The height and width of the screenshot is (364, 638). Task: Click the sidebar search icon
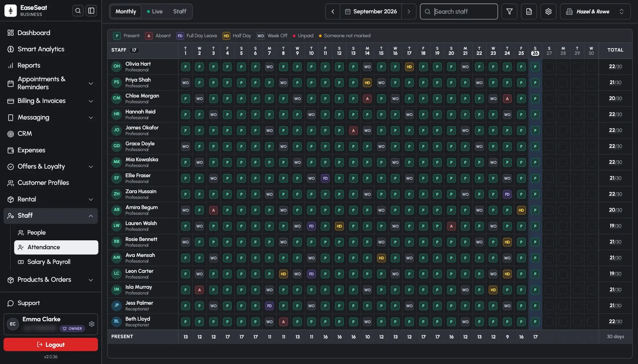tap(78, 11)
